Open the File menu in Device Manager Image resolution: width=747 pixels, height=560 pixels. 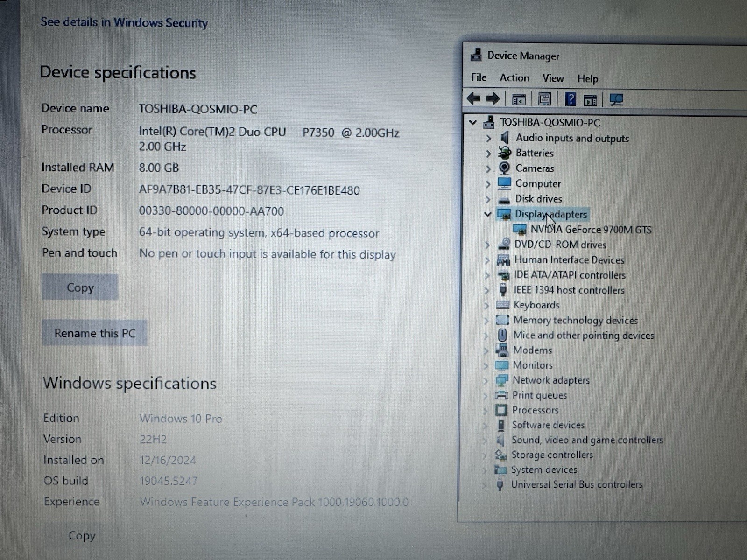point(479,77)
